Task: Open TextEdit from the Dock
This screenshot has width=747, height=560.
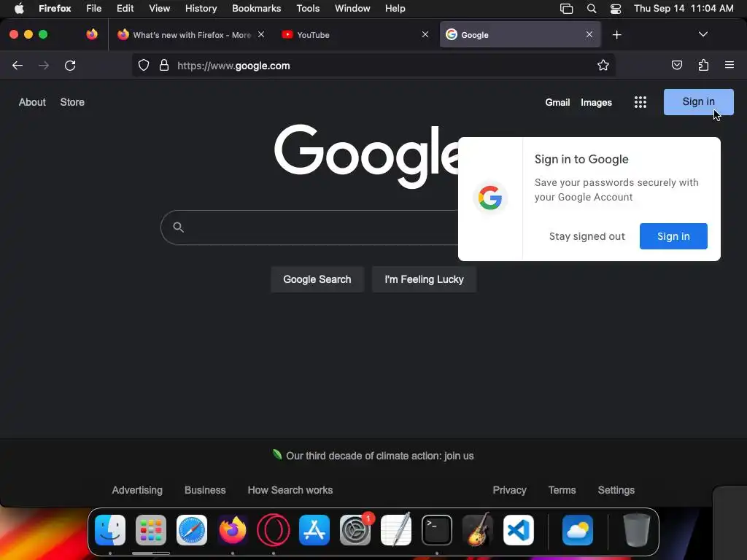Action: 396,529
